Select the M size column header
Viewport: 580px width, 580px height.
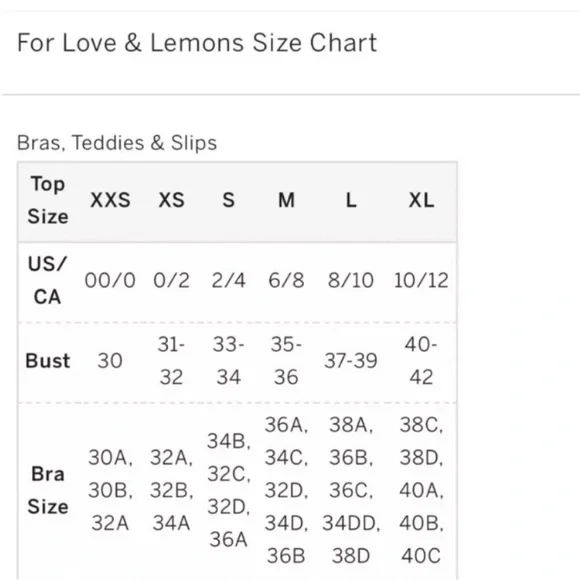286,200
